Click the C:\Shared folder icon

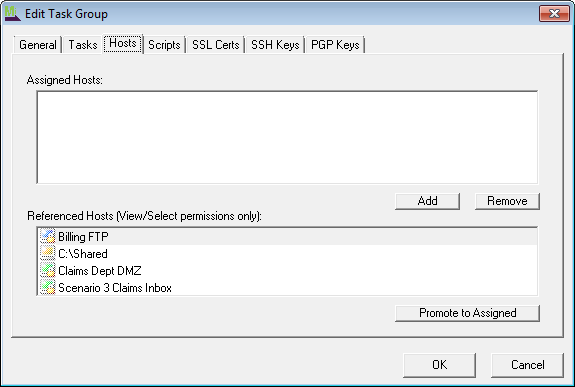(48, 253)
